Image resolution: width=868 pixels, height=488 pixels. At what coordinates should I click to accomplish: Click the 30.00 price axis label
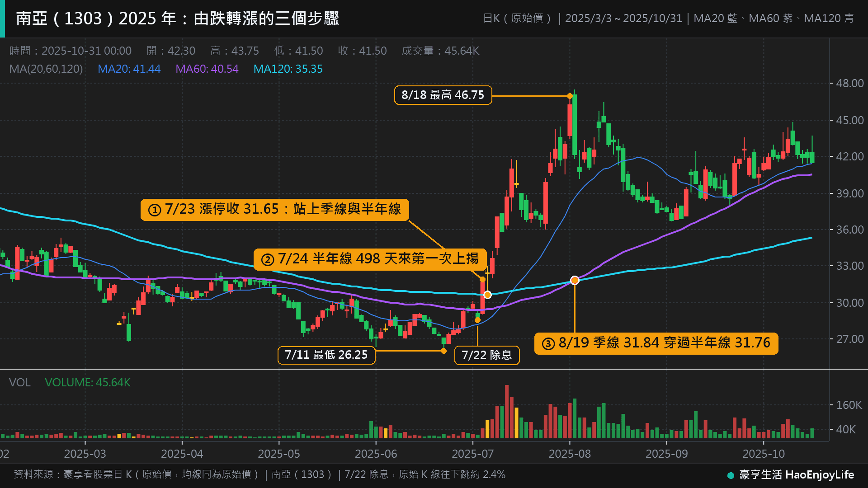pyautogui.click(x=849, y=303)
